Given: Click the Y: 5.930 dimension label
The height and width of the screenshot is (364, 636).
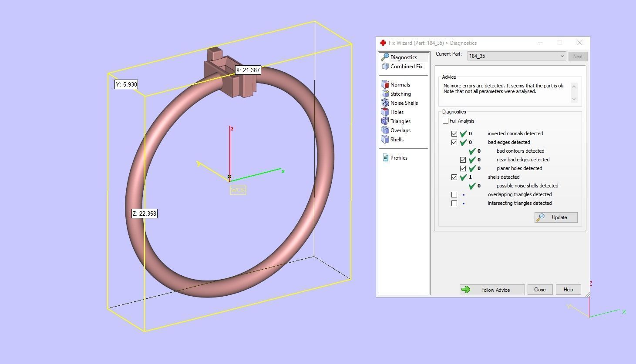Looking at the screenshot, I should [126, 84].
